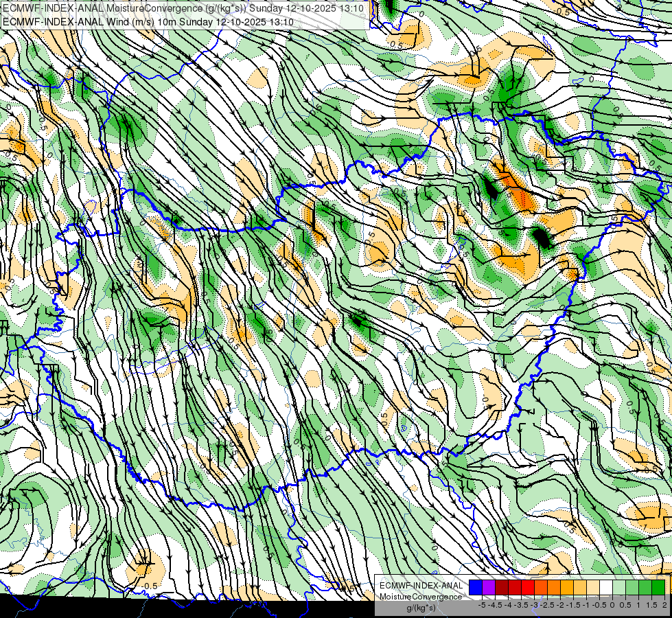The height and width of the screenshot is (618, 672).
Task: Select the white legend swatch left of 0
Action: (x=606, y=588)
